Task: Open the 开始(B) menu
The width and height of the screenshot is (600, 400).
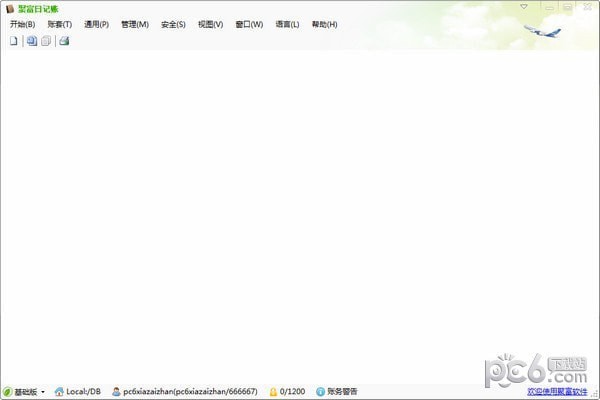Action: click(23, 24)
